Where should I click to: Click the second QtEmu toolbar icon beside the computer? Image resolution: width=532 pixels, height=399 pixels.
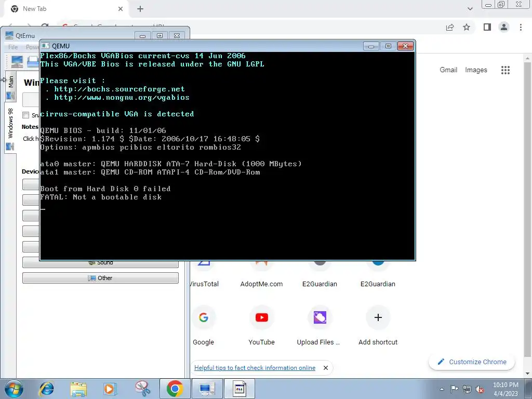33,62
